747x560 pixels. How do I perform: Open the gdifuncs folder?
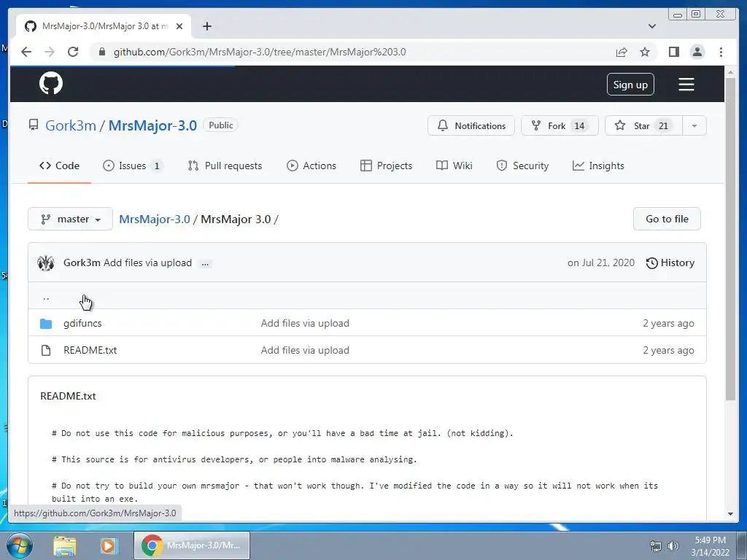click(x=82, y=323)
